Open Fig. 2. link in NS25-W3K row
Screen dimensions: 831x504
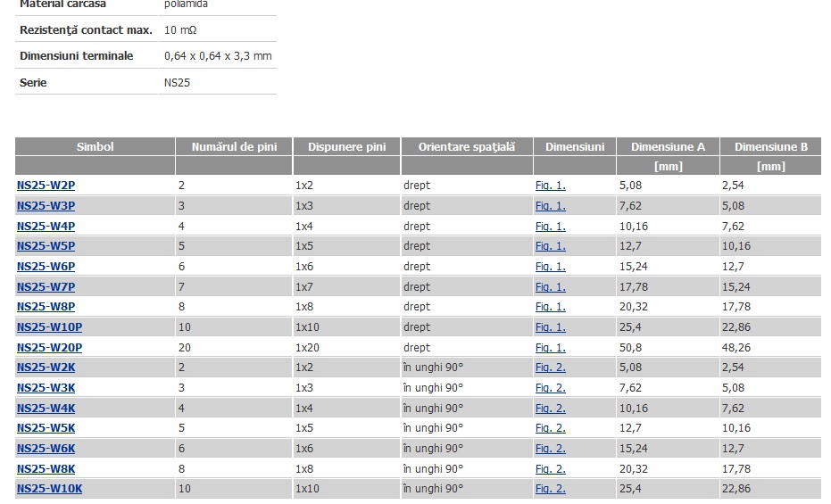pos(550,388)
